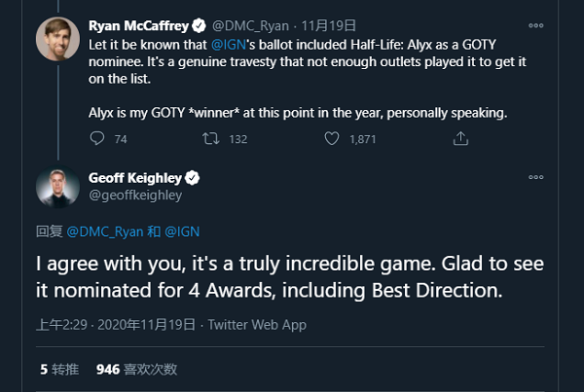This screenshot has height=392, width=584.
Task: Open the Geoff Keighley display name
Action: tap(135, 177)
